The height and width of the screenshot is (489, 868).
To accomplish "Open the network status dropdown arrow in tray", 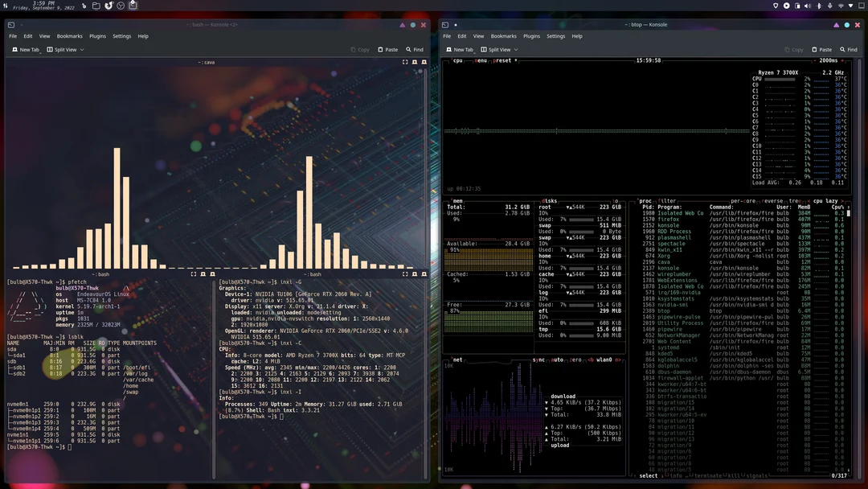I will (849, 6).
